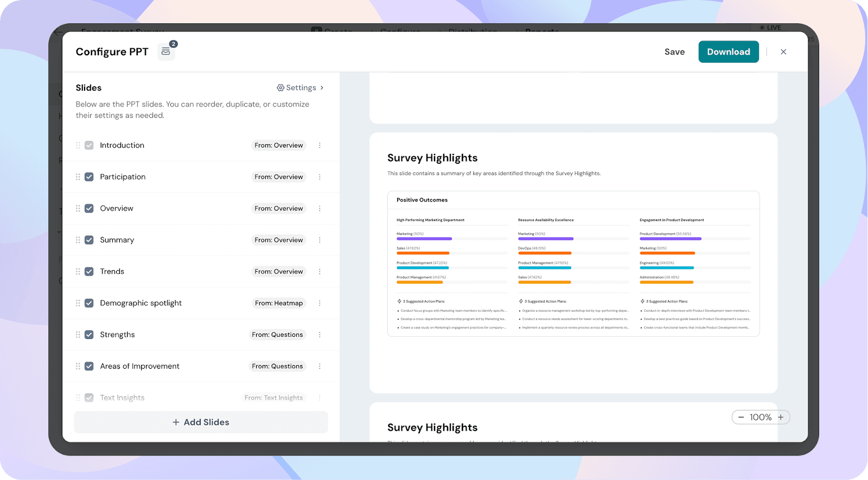Viewport: 868px width, 480px height.
Task: Open the three-dot menu for Trends slide
Action: pos(320,272)
